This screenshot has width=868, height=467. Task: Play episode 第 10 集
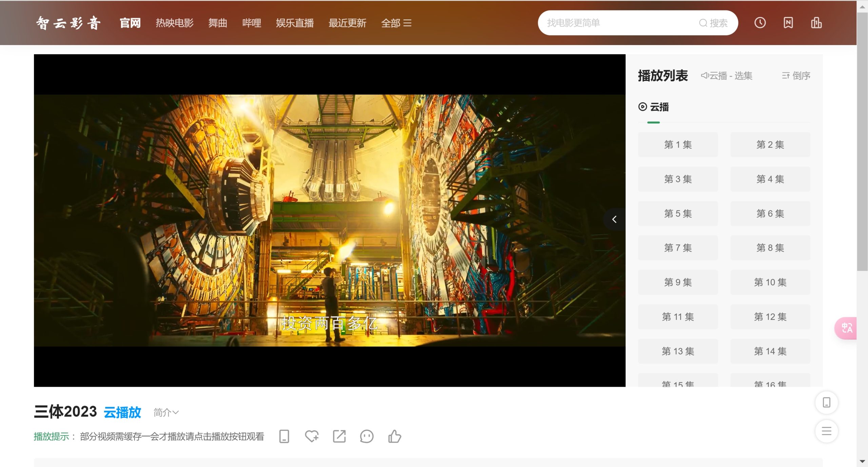770,282
